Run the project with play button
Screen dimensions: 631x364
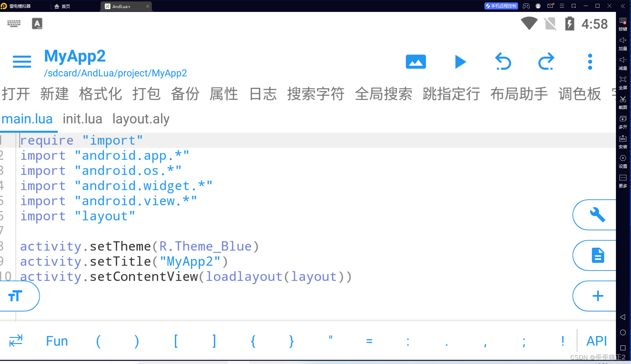click(460, 62)
